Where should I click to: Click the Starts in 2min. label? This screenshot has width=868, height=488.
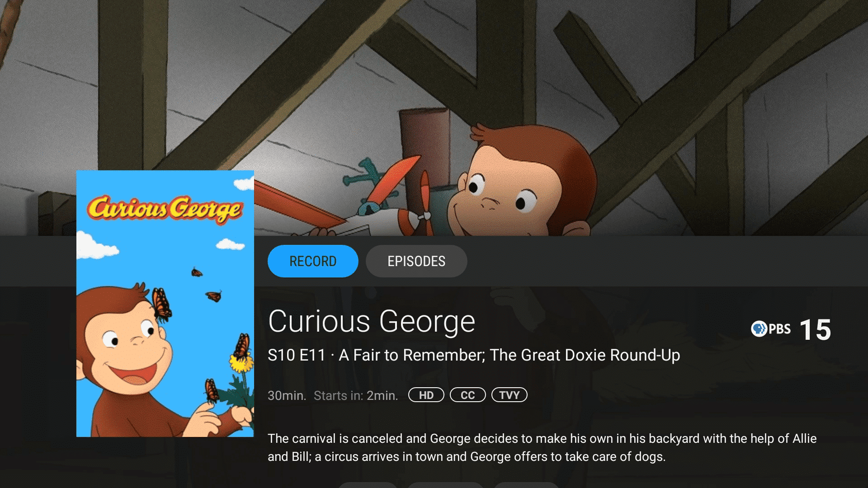point(356,395)
